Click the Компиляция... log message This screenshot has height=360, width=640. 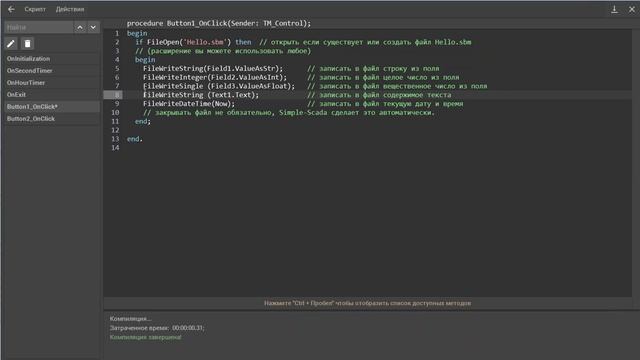click(x=131, y=318)
